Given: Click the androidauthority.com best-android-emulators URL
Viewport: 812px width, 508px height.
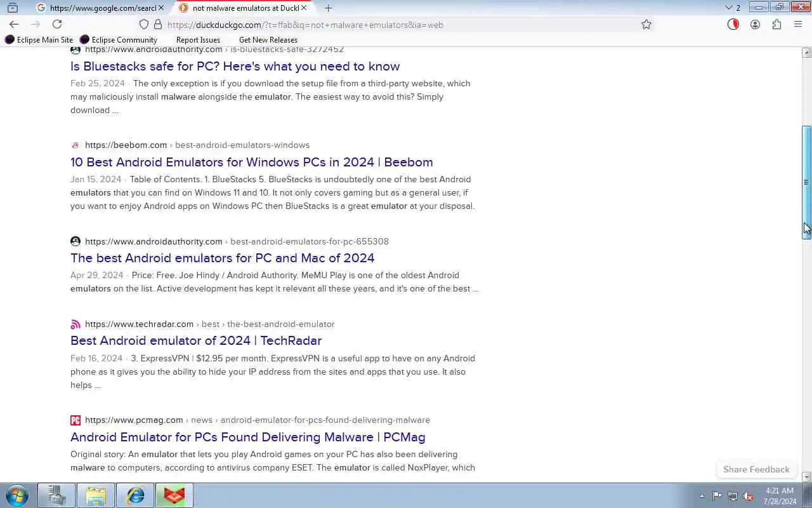Looking at the screenshot, I should tap(237, 241).
